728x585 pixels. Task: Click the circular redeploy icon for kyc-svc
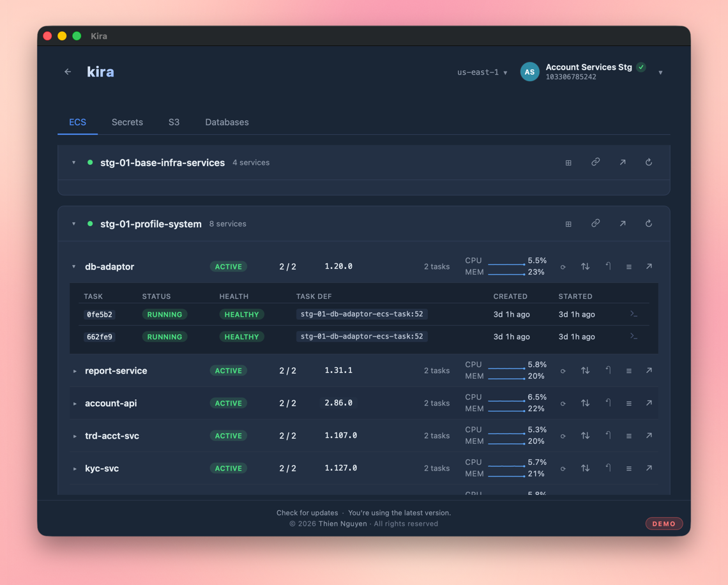coord(563,469)
